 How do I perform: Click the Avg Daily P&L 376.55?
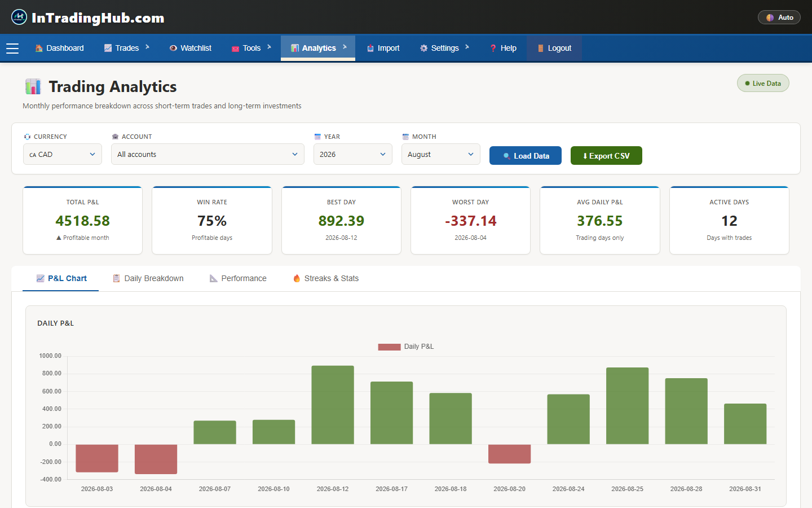coord(600,221)
